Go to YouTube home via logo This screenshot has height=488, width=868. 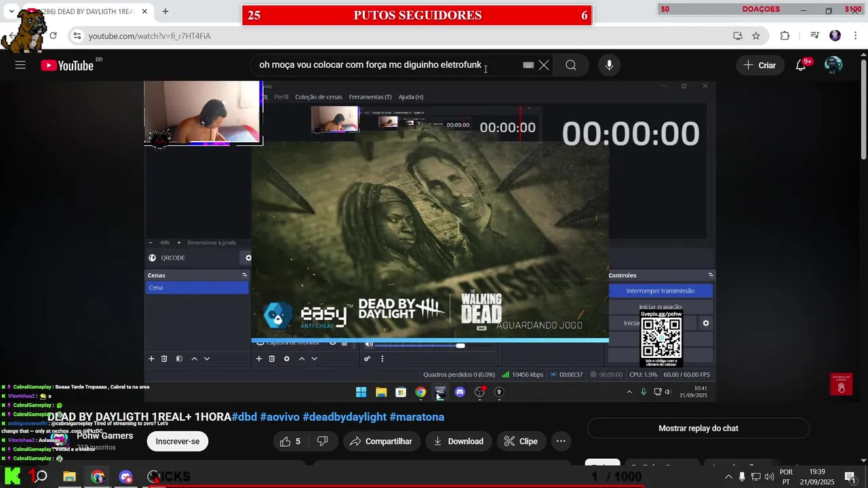click(x=67, y=65)
